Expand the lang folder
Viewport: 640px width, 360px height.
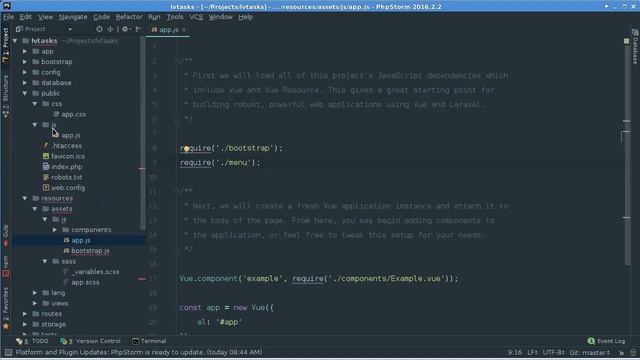coord(35,293)
